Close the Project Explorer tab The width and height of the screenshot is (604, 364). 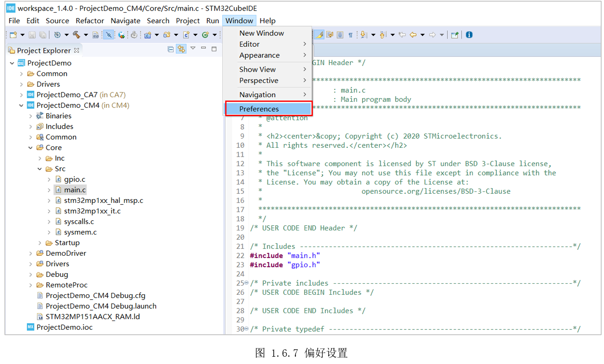77,50
